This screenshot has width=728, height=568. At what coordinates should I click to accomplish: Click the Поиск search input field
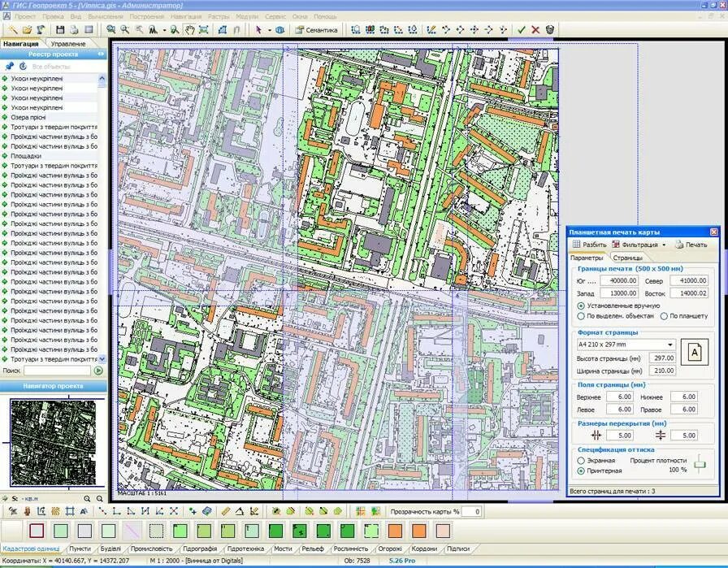[x=57, y=371]
